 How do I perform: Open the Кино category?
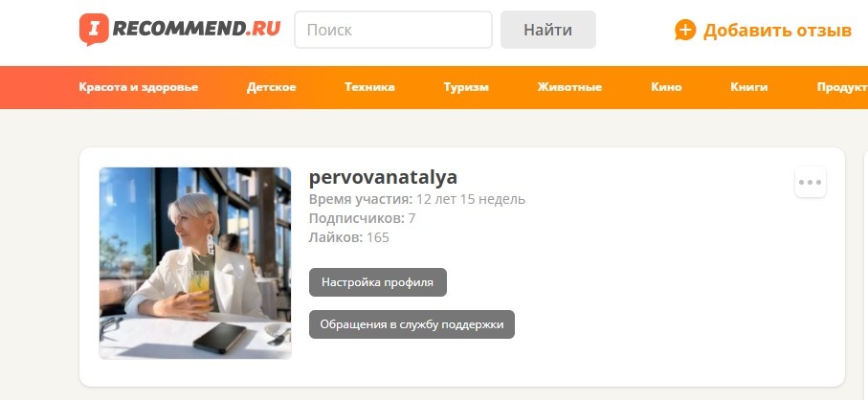coord(666,87)
